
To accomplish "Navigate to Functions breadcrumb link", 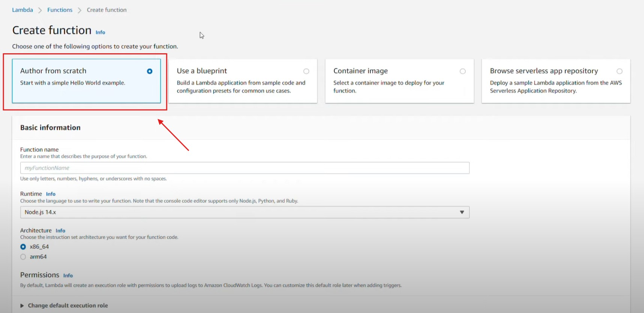I will coord(60,10).
